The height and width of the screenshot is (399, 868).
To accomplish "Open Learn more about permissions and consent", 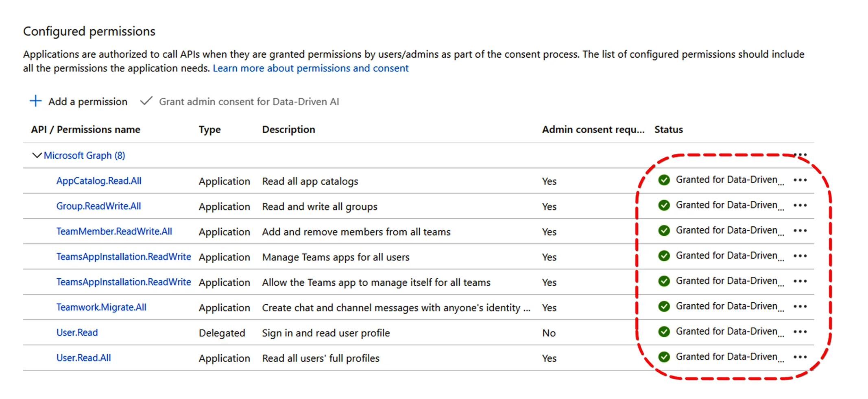I will pyautogui.click(x=310, y=68).
